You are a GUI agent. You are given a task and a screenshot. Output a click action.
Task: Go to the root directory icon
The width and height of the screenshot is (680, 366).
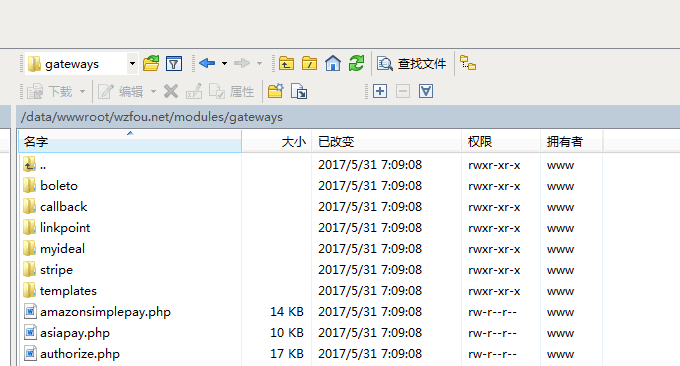(x=309, y=63)
